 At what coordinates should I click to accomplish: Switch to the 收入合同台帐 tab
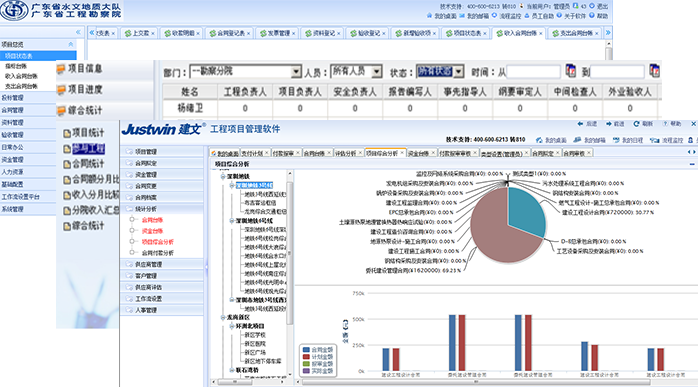(519, 33)
